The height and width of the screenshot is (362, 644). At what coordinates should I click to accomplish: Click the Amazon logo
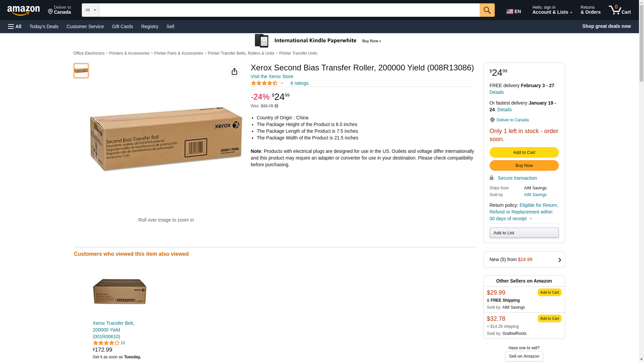coord(23,11)
